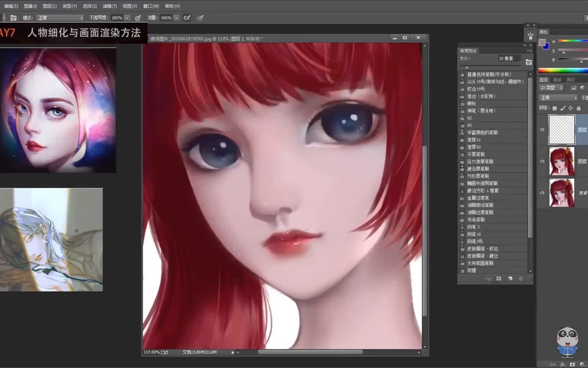Open the 帮助(H) menu
Image resolution: width=588 pixels, height=368 pixels.
(x=172, y=6)
